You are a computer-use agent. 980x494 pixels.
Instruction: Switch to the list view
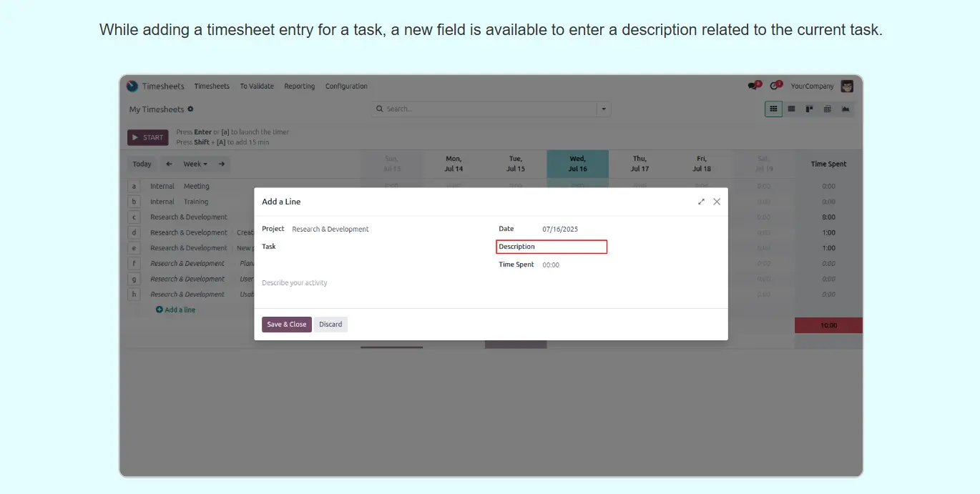tap(791, 109)
